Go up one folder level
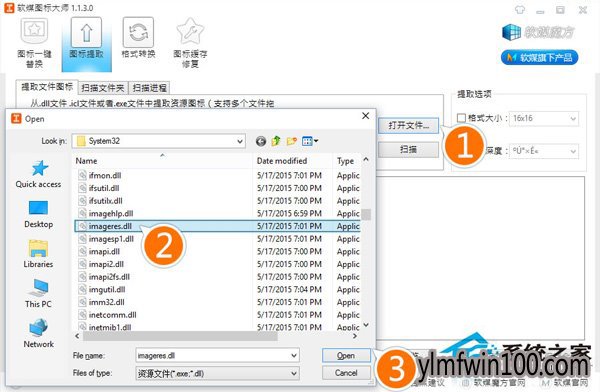Viewport: 600px width, 392px height. [276, 141]
